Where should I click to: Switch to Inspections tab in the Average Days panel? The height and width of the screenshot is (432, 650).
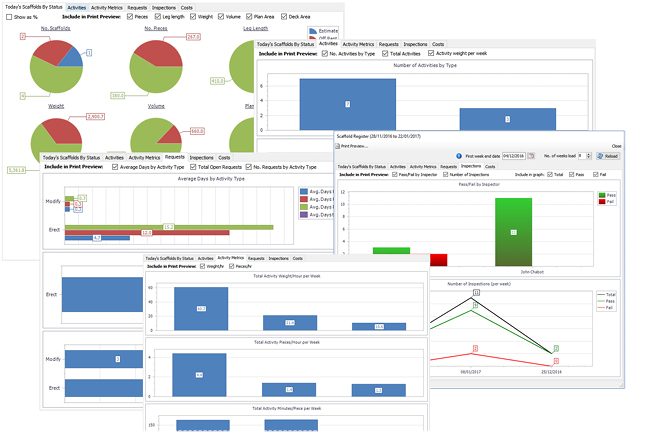(x=201, y=158)
